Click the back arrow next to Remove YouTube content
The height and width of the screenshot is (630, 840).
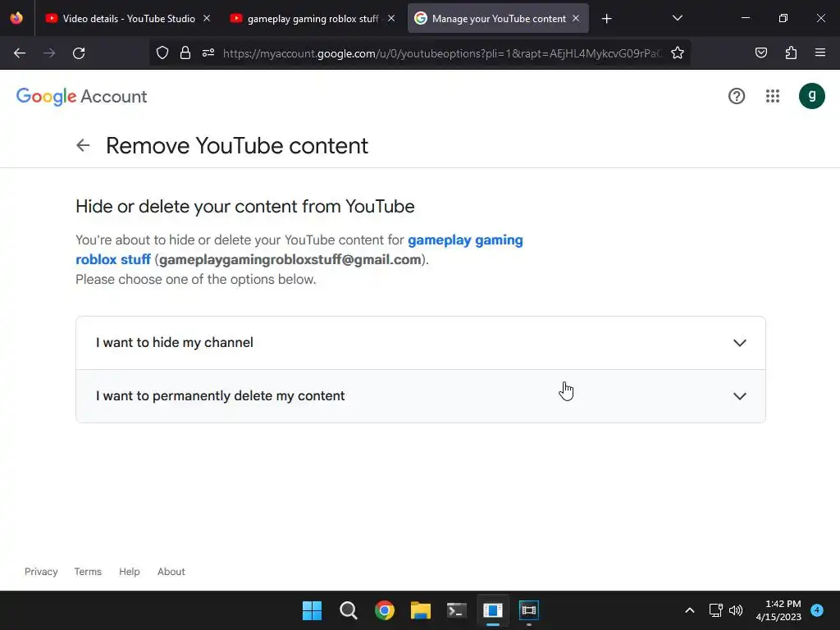pos(83,145)
